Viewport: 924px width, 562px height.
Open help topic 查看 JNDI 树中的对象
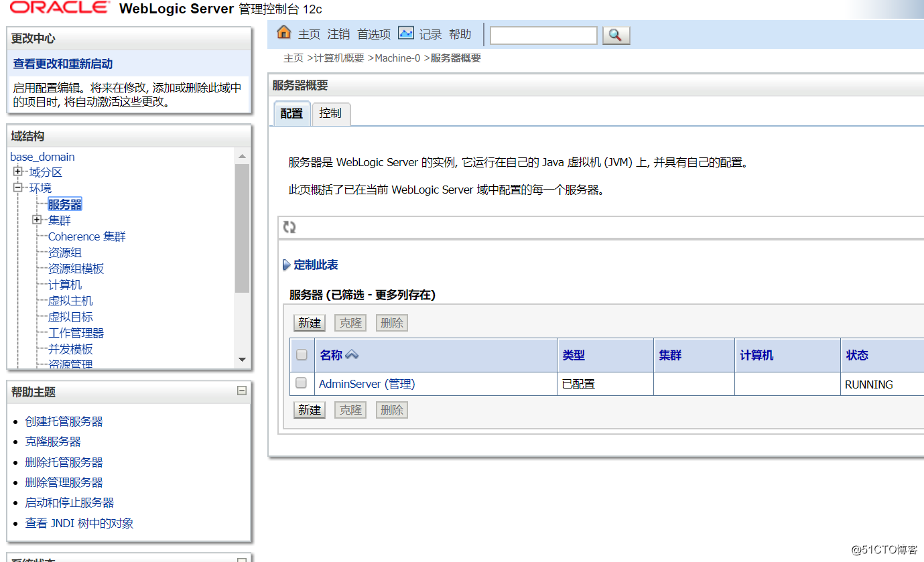coord(80,523)
